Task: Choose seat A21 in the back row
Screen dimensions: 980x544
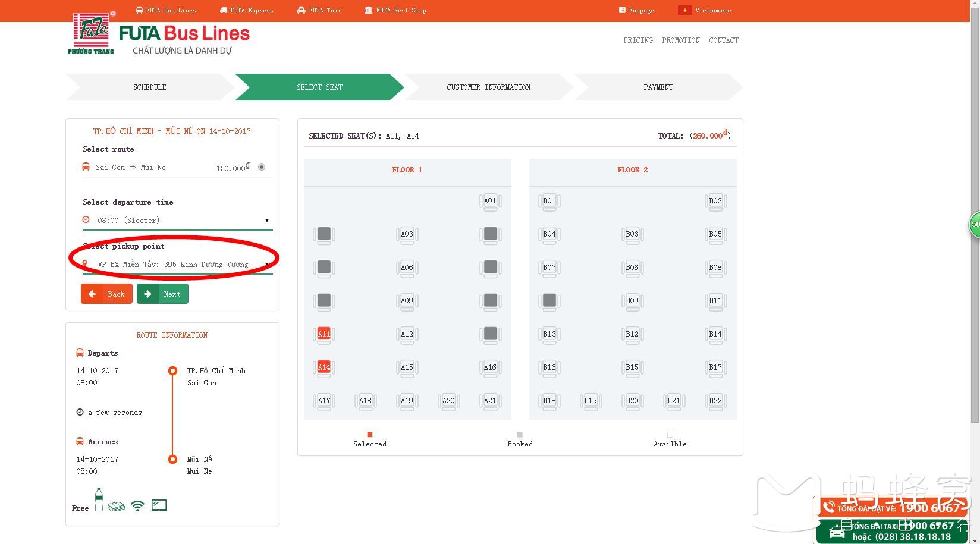Action: [x=490, y=401]
